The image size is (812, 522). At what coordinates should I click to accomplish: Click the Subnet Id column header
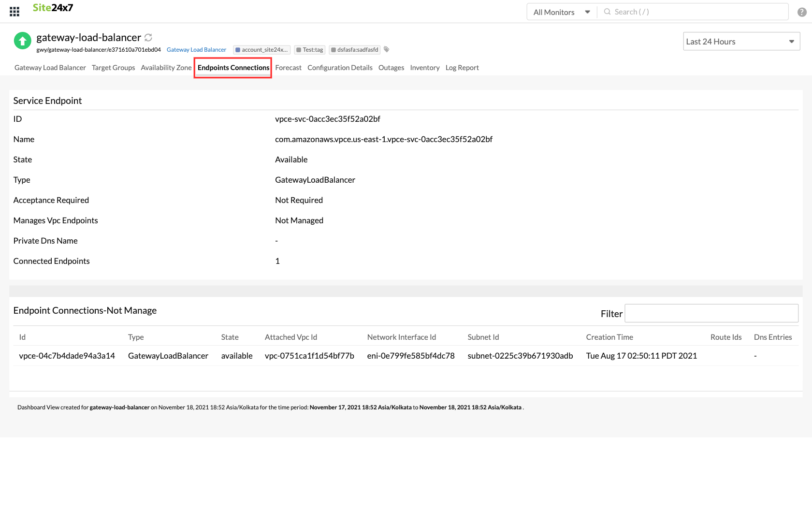[x=483, y=337]
